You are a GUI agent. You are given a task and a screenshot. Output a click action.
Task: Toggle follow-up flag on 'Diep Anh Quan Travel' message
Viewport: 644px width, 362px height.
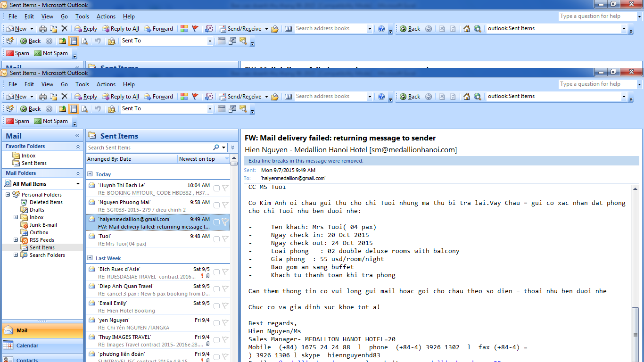[x=225, y=289]
